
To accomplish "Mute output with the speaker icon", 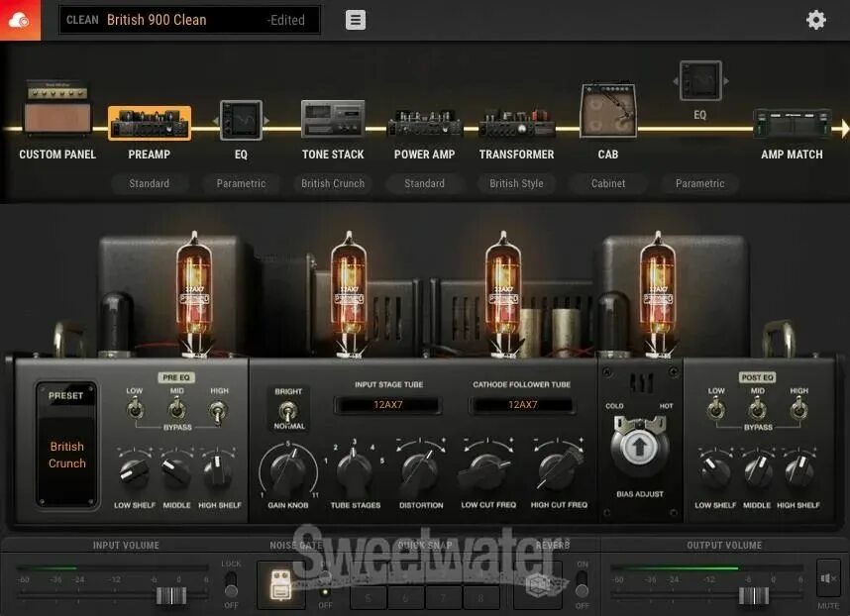I will pyautogui.click(x=828, y=579).
